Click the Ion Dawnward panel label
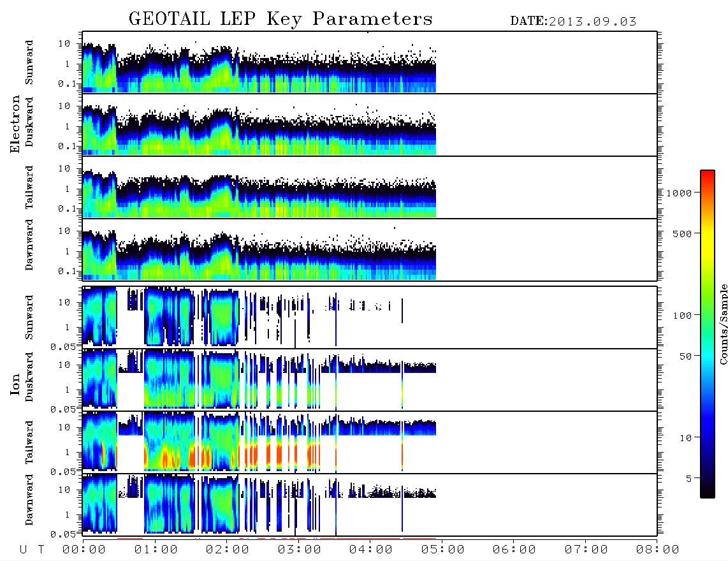The height and width of the screenshot is (561, 728). (29, 500)
